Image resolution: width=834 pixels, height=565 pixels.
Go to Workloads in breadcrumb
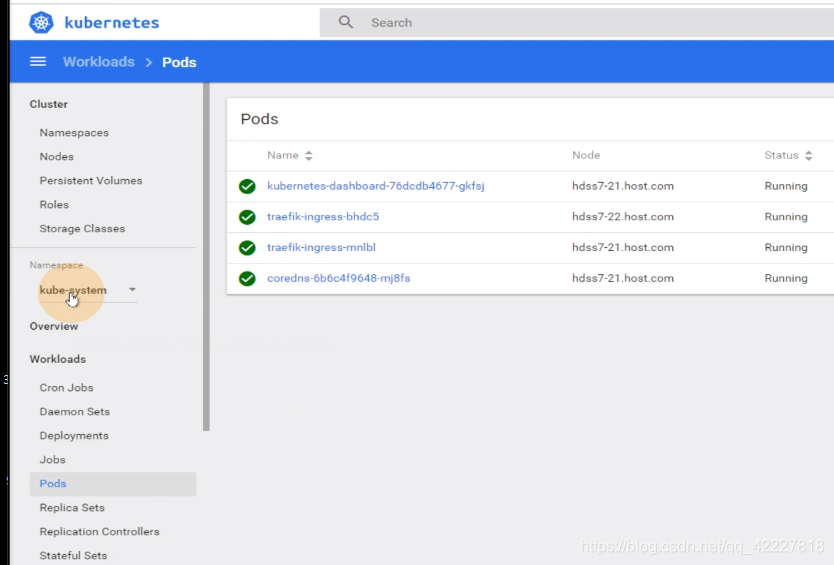click(x=99, y=62)
